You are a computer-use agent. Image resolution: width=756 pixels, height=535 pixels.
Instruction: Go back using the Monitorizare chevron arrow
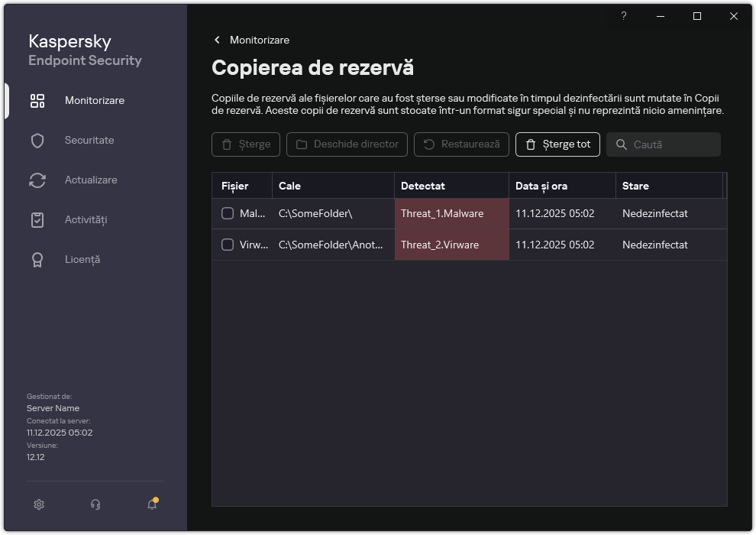[x=218, y=40]
